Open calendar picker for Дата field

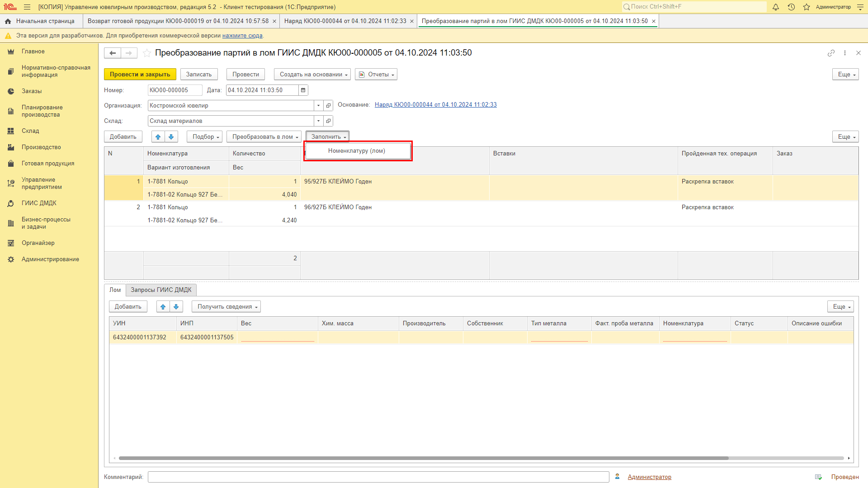tap(303, 90)
